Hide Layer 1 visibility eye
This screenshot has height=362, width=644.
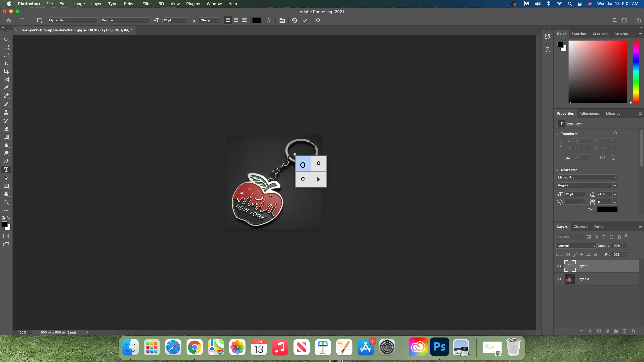click(x=559, y=266)
